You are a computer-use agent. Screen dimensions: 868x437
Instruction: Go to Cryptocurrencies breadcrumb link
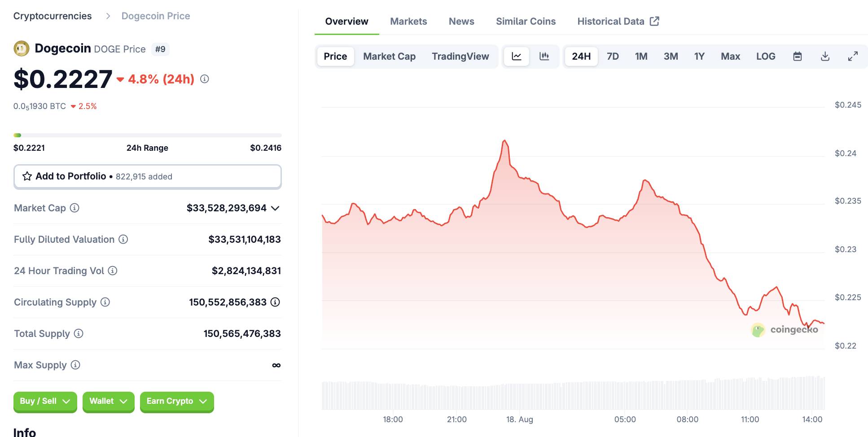point(53,16)
